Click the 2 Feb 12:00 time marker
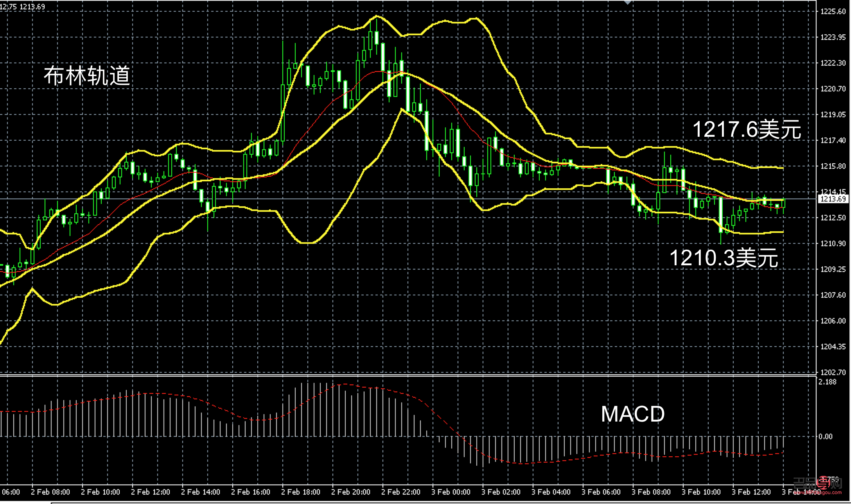851x504 pixels. point(150,492)
